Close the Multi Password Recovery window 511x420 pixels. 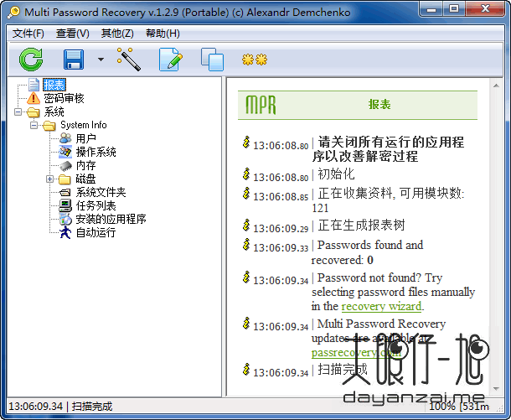pos(486,9)
